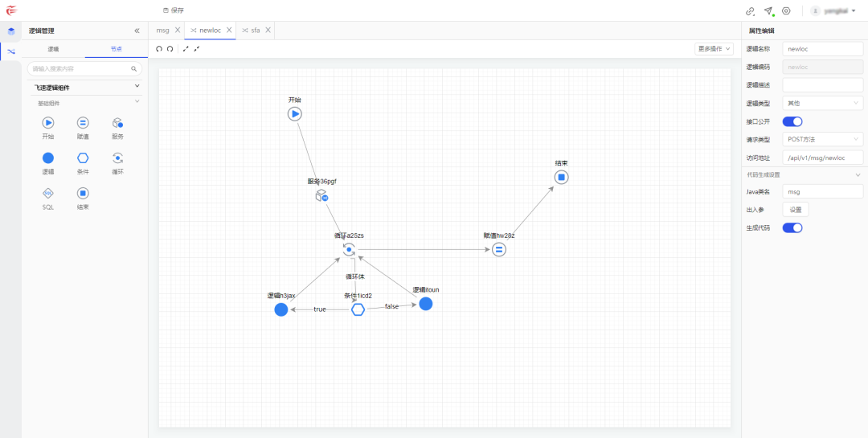Click the disabled 逻辑编码 field
The width and height of the screenshot is (868, 438).
coord(823,67)
